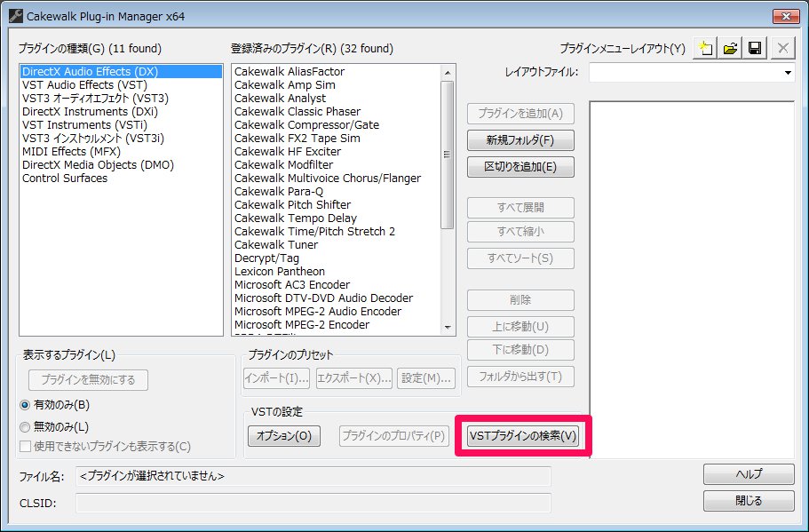Click the ファイル名 field
This screenshot has width=809, height=532.
pos(313,476)
